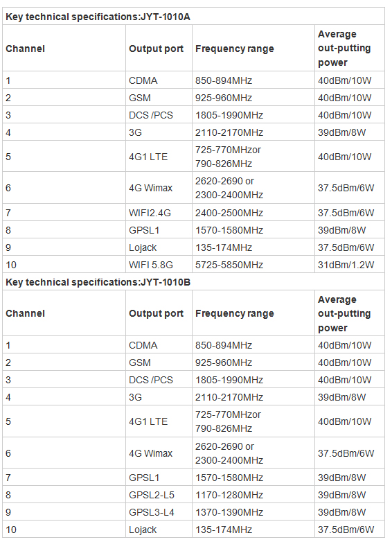The image size is (392, 542).
Task: Click Output port header in JYT-1010B table
Action: [156, 313]
